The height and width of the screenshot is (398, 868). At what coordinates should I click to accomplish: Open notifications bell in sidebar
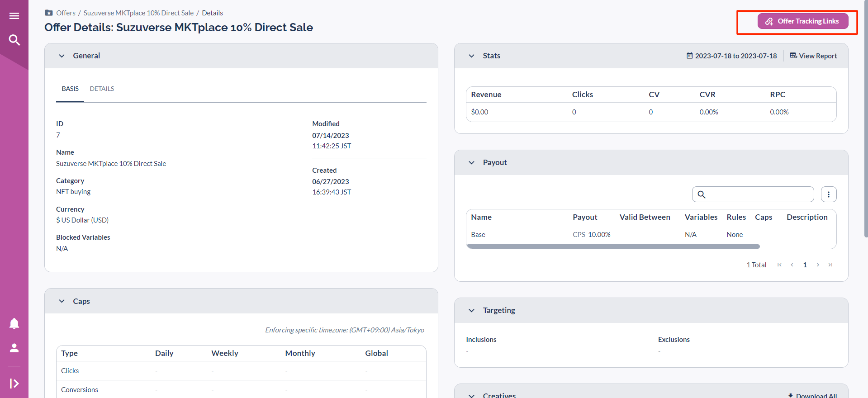(x=14, y=323)
